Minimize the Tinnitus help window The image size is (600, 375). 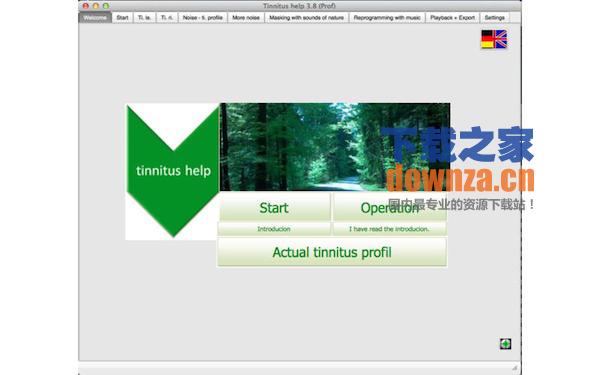(x=96, y=6)
